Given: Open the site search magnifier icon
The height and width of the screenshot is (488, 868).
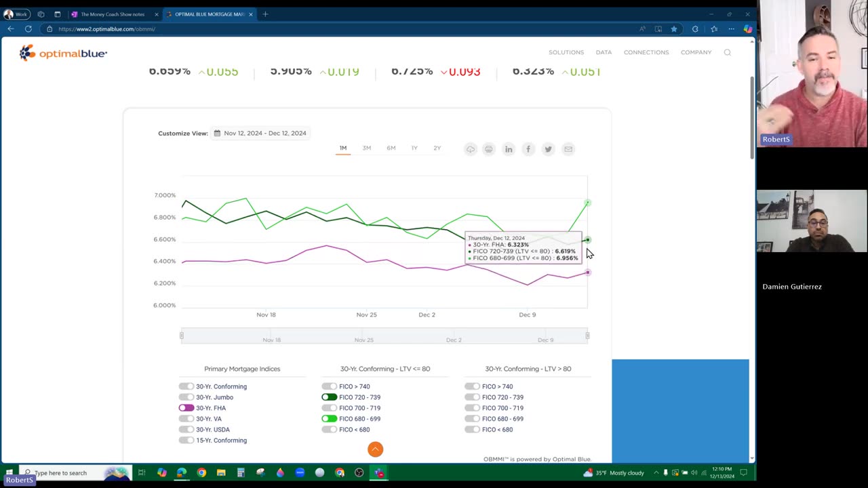Looking at the screenshot, I should tap(727, 52).
